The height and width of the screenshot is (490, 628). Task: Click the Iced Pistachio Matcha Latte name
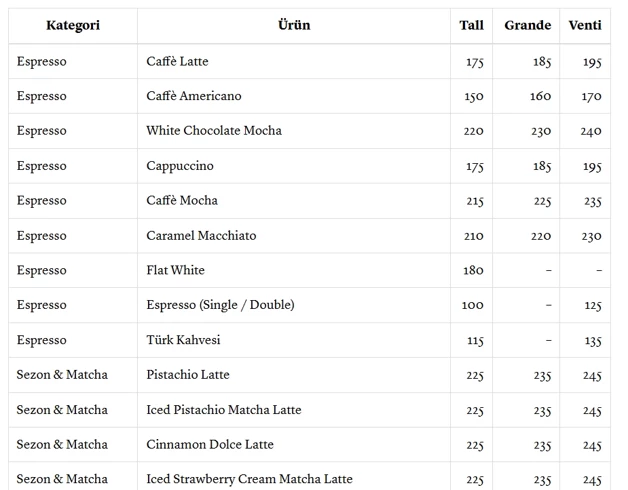pyautogui.click(x=223, y=410)
